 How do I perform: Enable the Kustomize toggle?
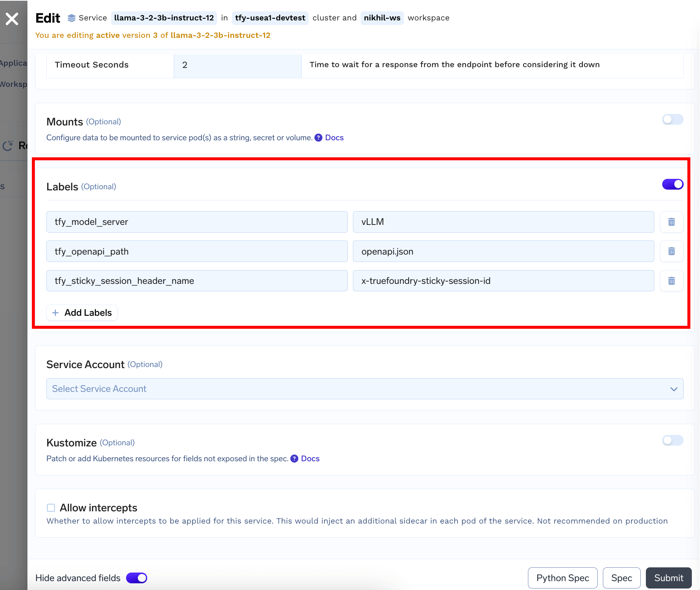tap(673, 440)
